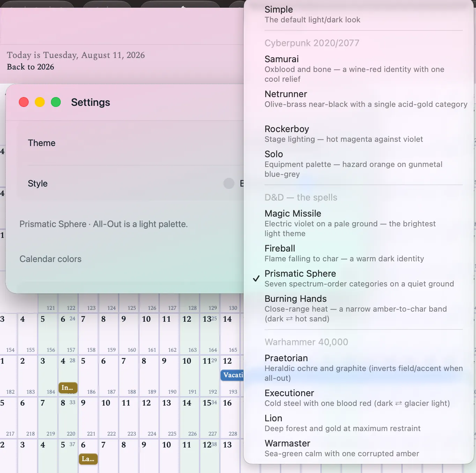The width and height of the screenshot is (476, 473).
Task: Click day cell with ordinal 193
Action: point(230,376)
